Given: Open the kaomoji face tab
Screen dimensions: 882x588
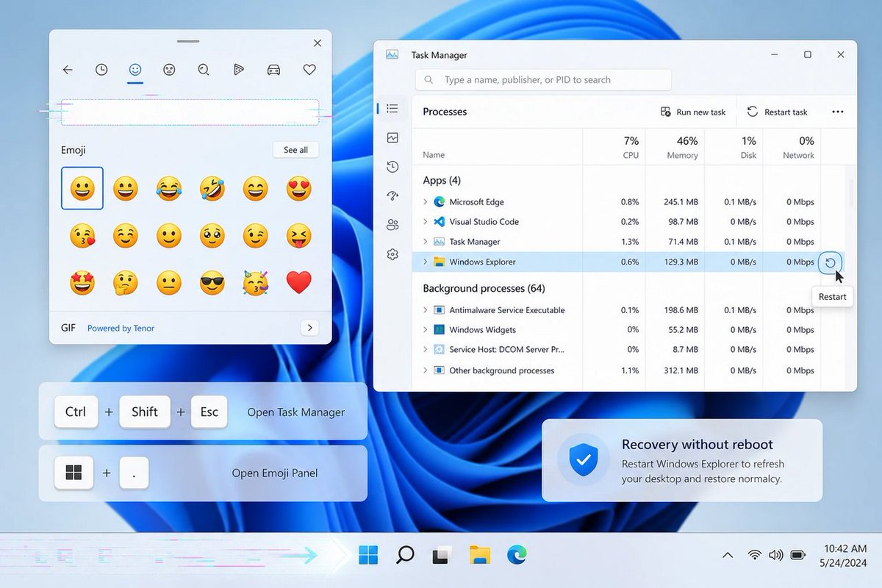Looking at the screenshot, I should [169, 70].
